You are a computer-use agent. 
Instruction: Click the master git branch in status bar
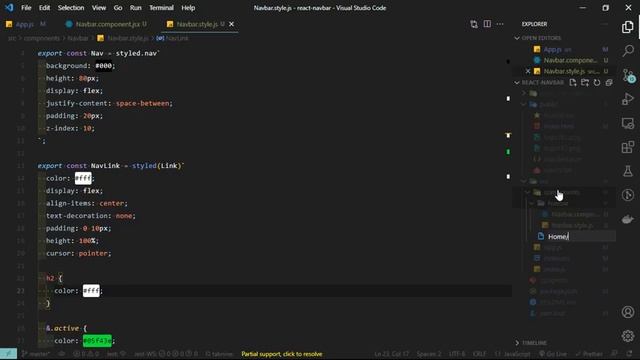[36, 354]
